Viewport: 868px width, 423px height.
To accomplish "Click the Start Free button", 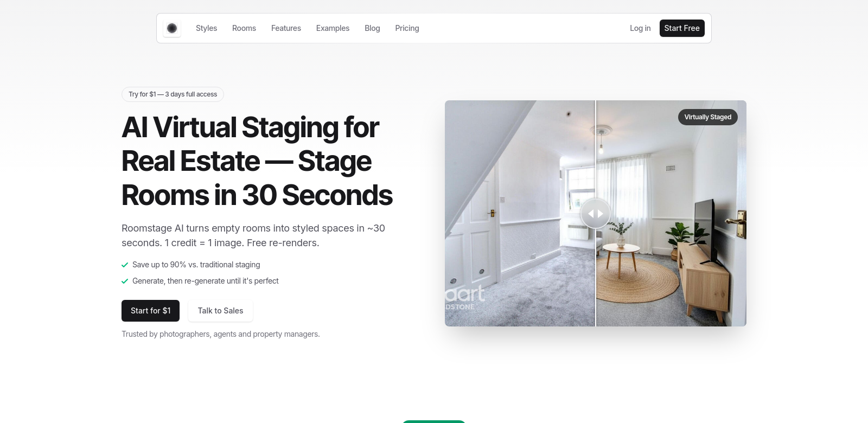I will click(x=682, y=28).
